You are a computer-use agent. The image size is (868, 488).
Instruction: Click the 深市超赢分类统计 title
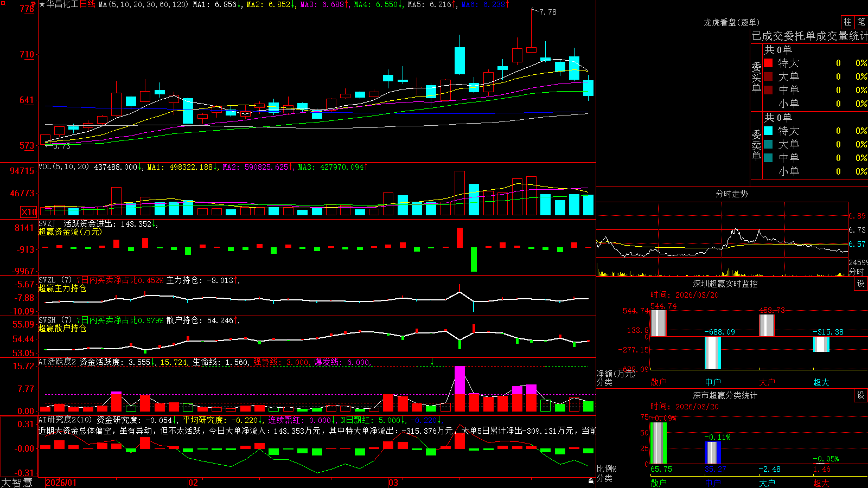click(x=725, y=395)
